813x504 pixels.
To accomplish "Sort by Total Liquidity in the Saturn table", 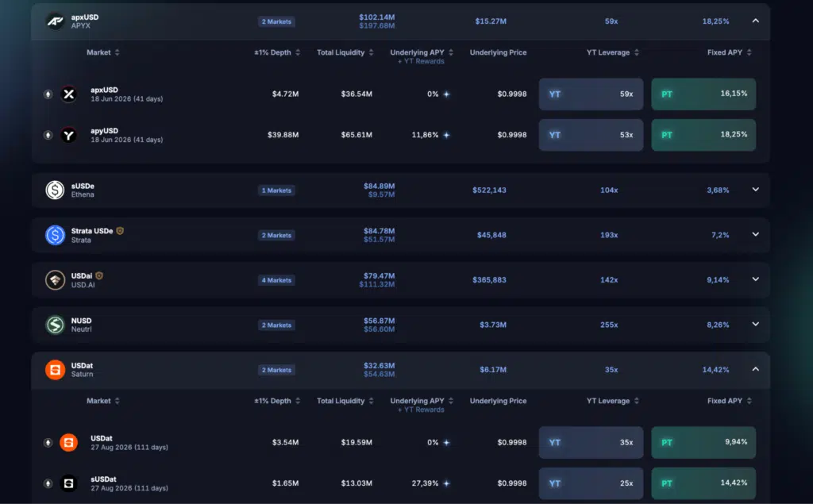I will point(372,401).
